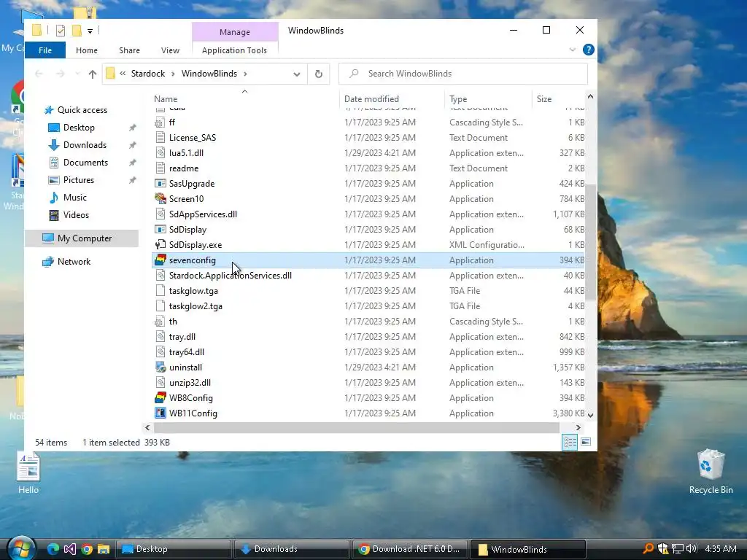The height and width of the screenshot is (560, 747).
Task: Click the vertical scrollbar up arrow
Action: click(x=591, y=97)
